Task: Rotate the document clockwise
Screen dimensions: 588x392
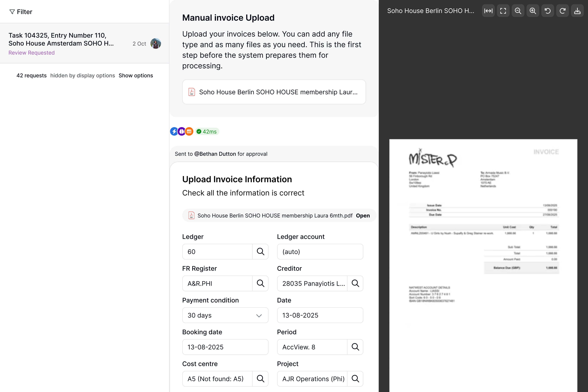Action: (x=563, y=11)
